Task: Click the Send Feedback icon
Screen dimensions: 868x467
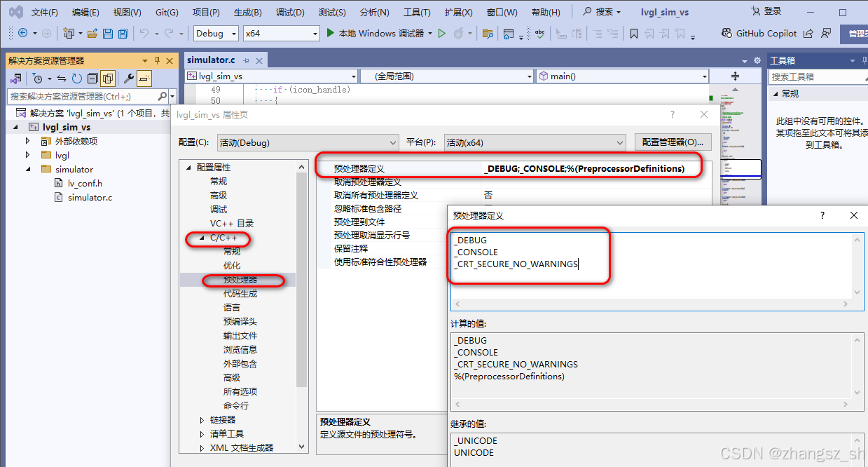Action: 826,33
